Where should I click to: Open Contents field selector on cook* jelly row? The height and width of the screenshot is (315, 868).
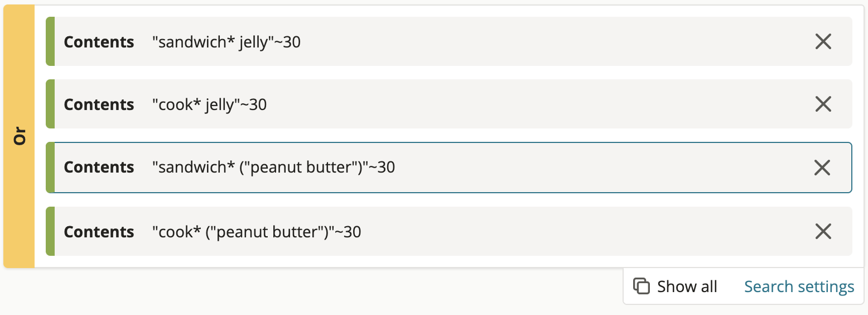(x=99, y=104)
